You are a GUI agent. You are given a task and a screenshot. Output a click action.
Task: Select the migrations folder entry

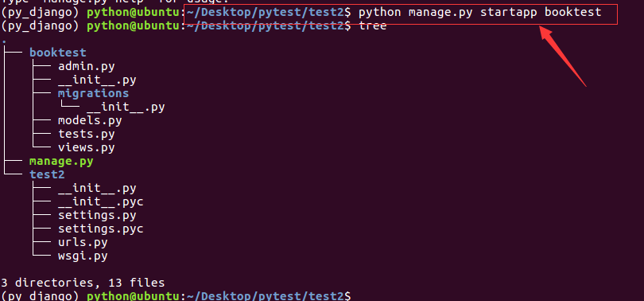[x=93, y=93]
